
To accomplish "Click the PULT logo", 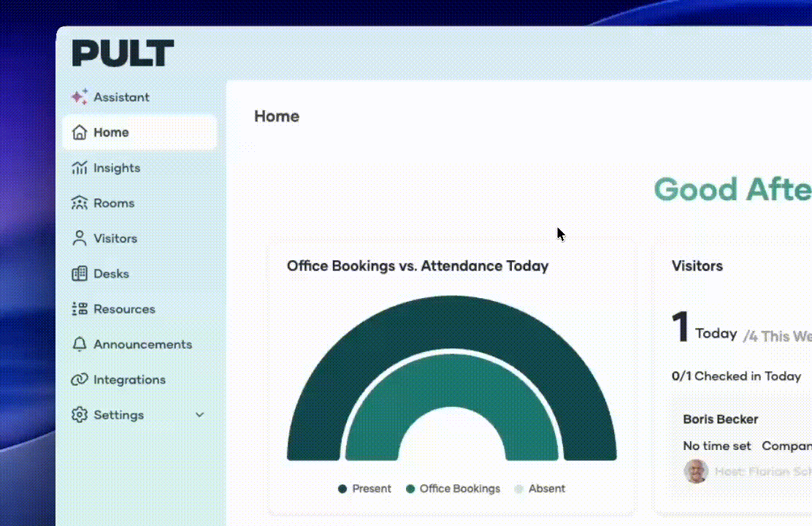I will click(x=123, y=53).
